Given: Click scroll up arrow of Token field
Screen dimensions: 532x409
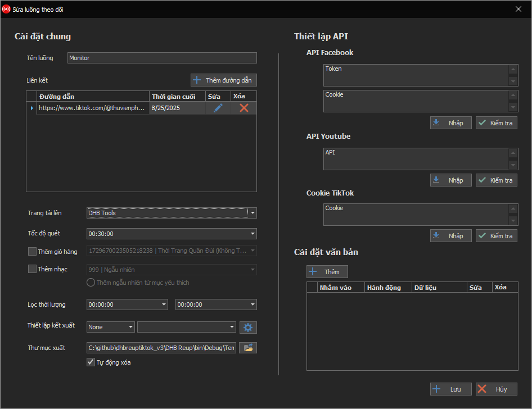Looking at the screenshot, I should tap(513, 70).
